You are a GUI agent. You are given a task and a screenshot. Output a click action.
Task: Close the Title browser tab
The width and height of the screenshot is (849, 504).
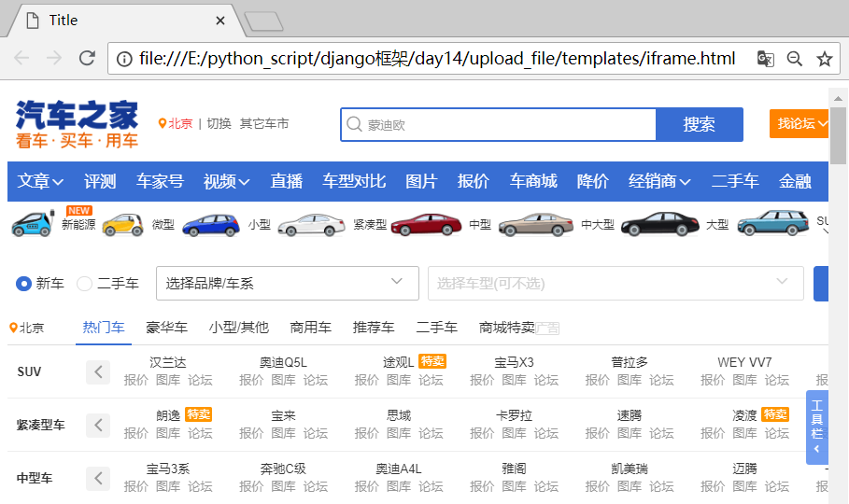(219, 21)
